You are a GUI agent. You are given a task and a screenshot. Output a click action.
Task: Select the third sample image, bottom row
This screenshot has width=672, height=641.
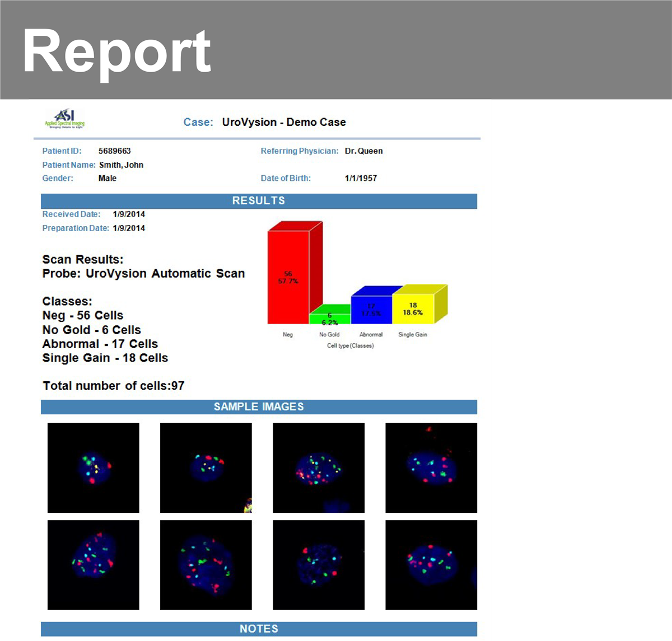(319, 565)
